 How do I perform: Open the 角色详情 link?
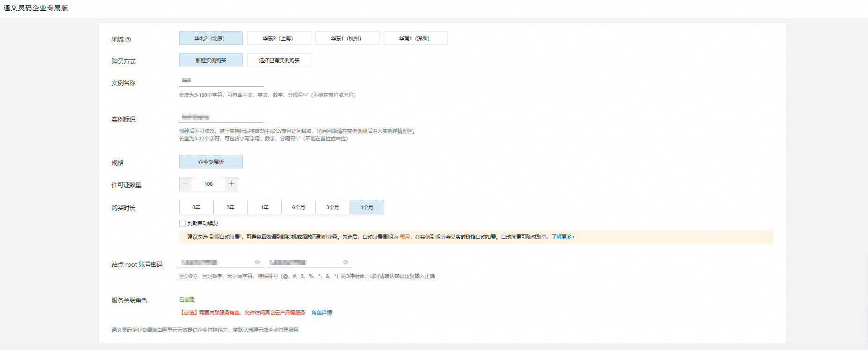[x=322, y=313]
